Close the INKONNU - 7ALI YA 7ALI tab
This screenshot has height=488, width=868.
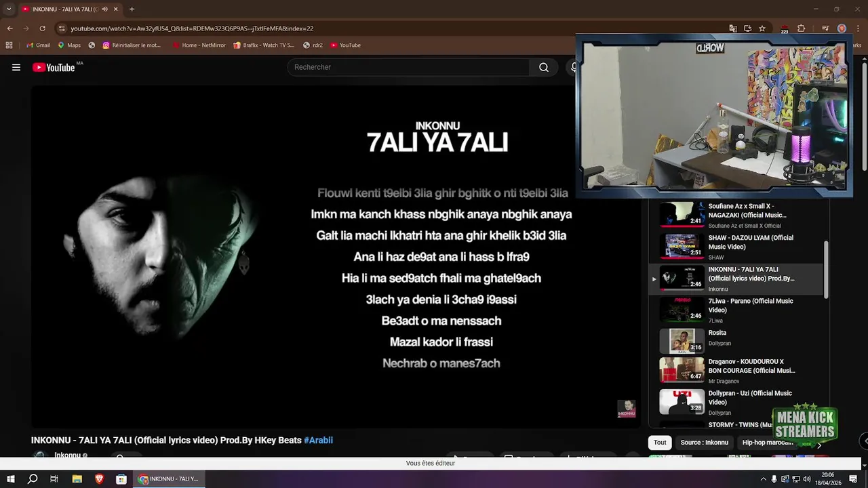pyautogui.click(x=115, y=9)
